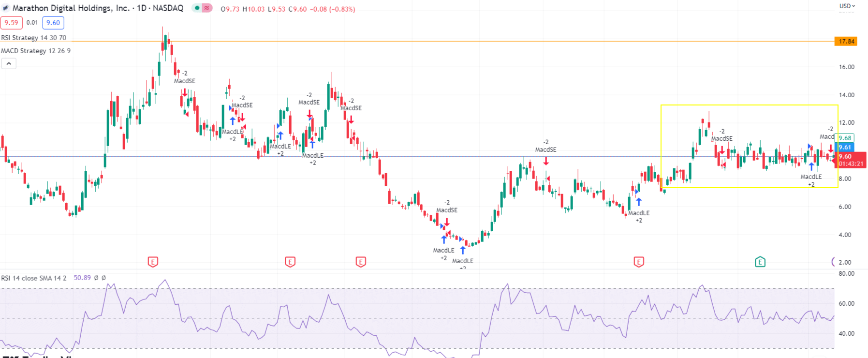Viewport: 868px width, 358px height.
Task: Click the H10.03 high value
Action: click(253, 9)
